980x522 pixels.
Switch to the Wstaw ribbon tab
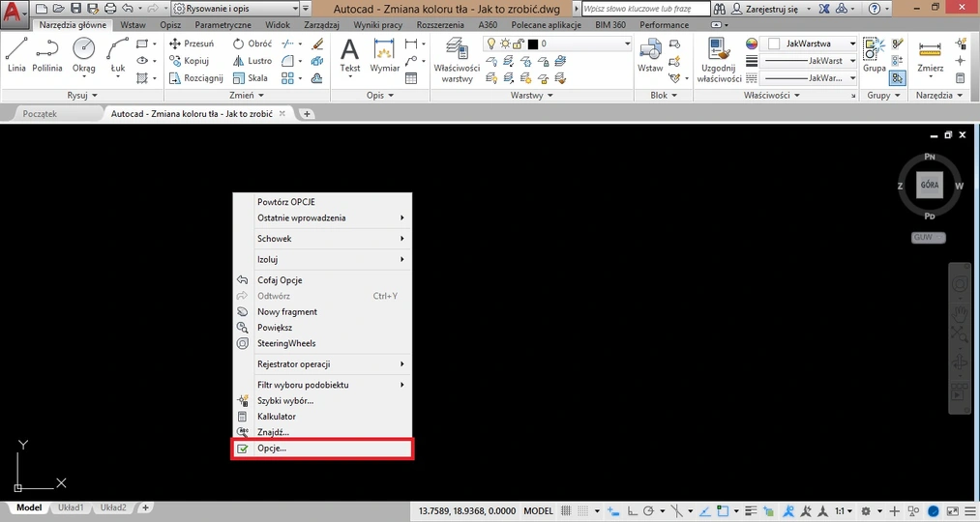[133, 25]
